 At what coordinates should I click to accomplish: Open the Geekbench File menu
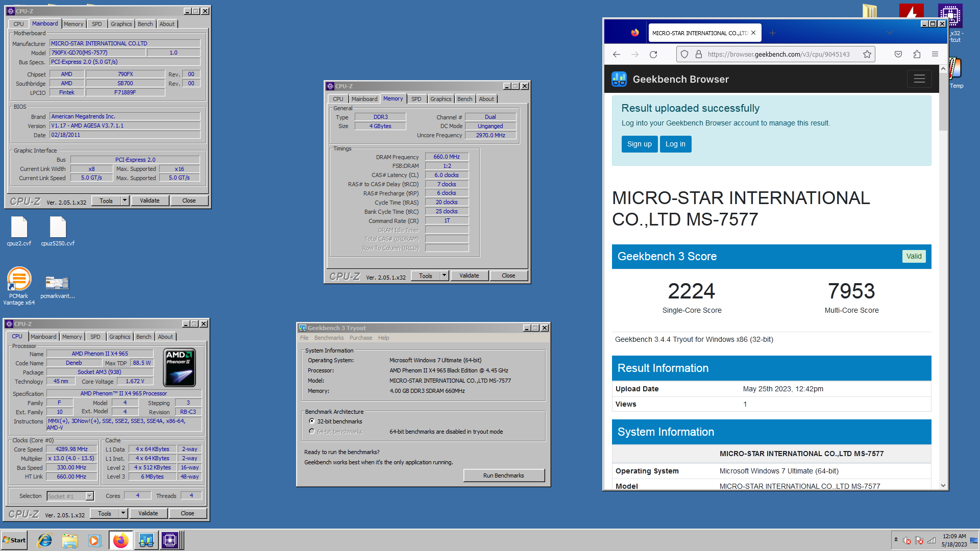coord(304,338)
